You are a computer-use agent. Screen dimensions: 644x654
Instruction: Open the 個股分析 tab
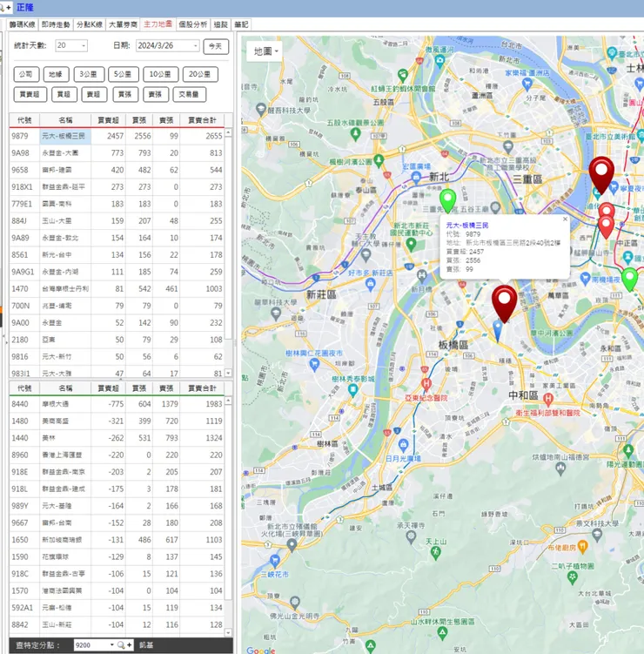[x=192, y=24]
